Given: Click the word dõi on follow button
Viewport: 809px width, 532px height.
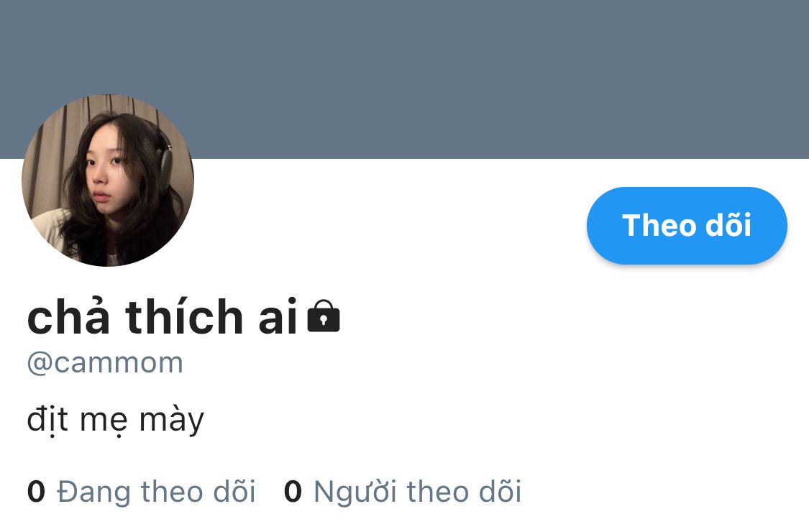Looking at the screenshot, I should click(728, 225).
